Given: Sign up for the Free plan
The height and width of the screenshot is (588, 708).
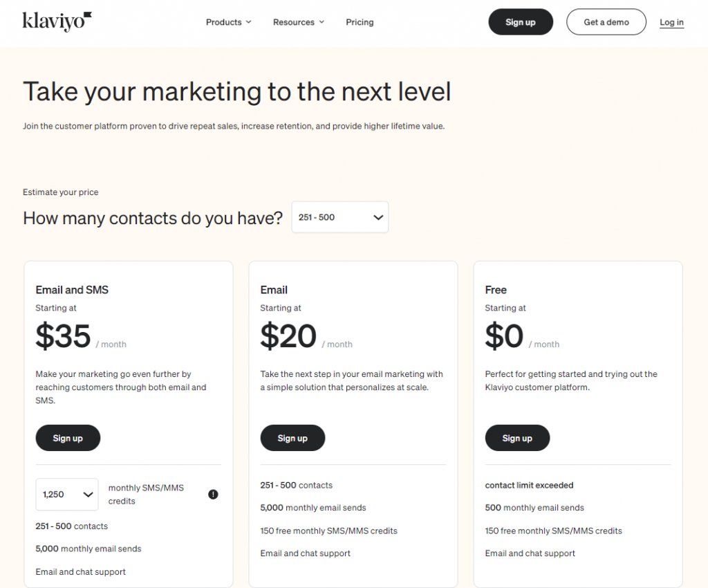Looking at the screenshot, I should (517, 438).
